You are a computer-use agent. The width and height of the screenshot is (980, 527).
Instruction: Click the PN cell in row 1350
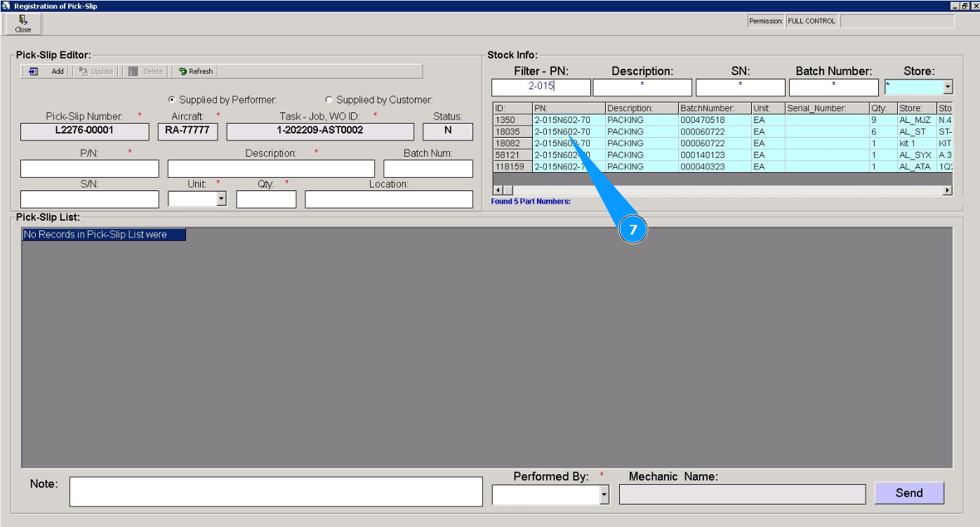point(569,120)
